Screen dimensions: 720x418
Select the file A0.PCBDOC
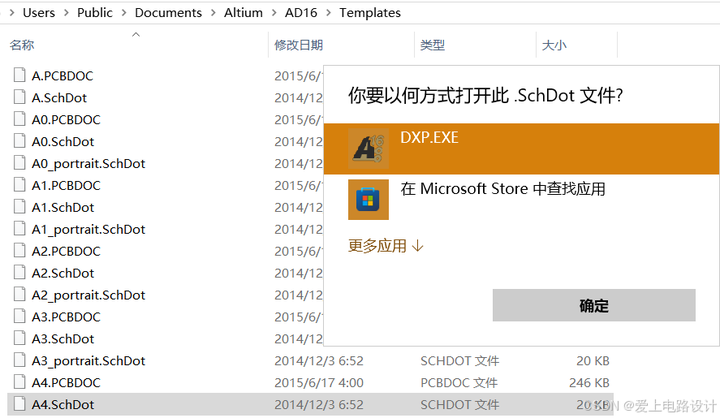click(66, 120)
